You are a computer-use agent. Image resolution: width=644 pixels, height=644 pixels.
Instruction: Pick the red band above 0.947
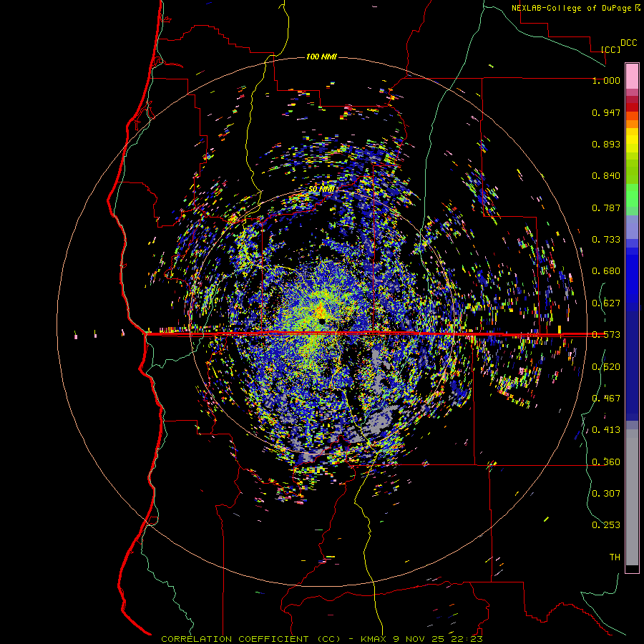[632, 107]
